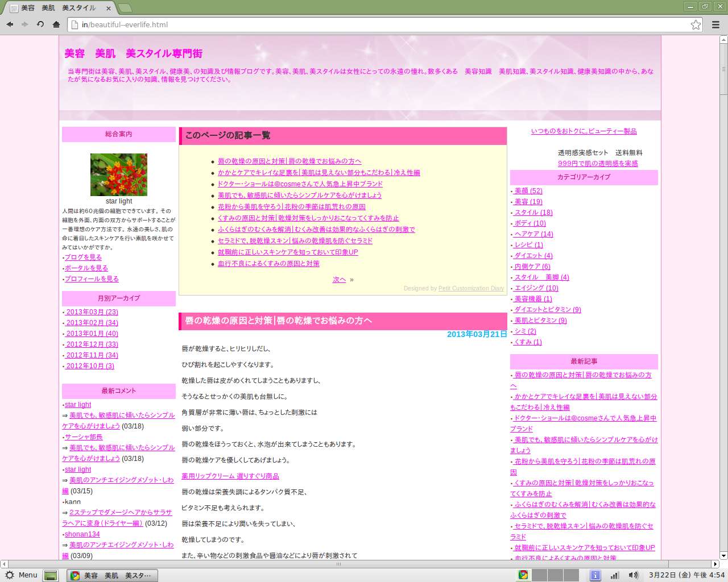Open 2013年03月 (23) archive

pos(92,312)
